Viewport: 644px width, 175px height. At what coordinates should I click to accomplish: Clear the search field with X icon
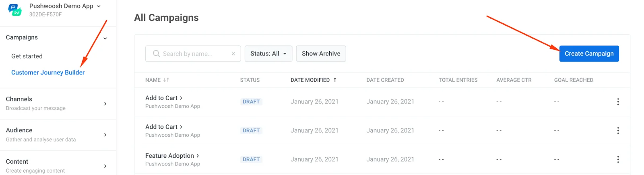[x=233, y=54]
